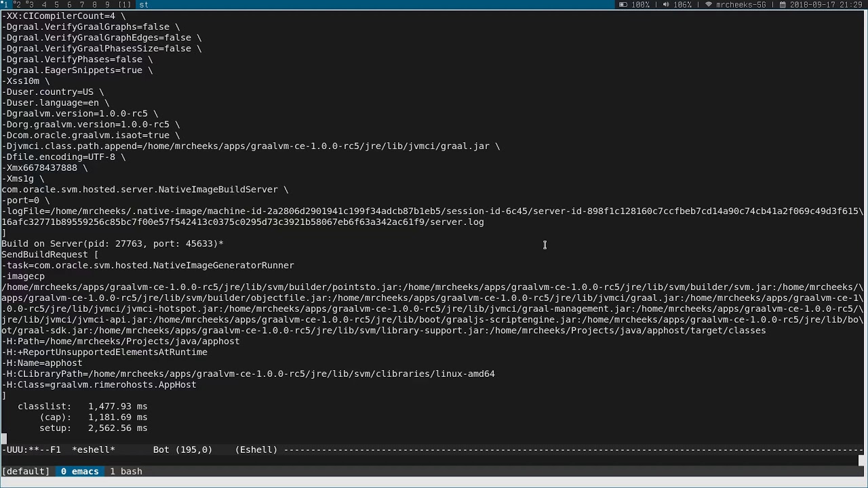This screenshot has width=868, height=488.
Task: Click the battery 100% reading
Action: click(640, 5)
